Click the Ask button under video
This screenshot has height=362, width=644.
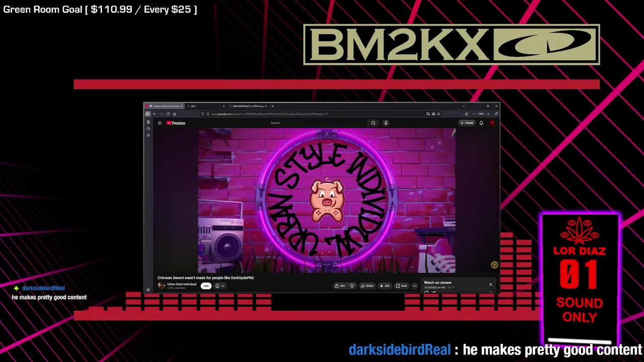(384, 286)
